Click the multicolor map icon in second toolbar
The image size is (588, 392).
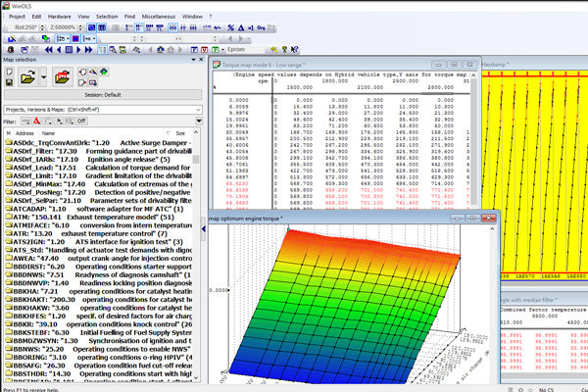point(46,38)
